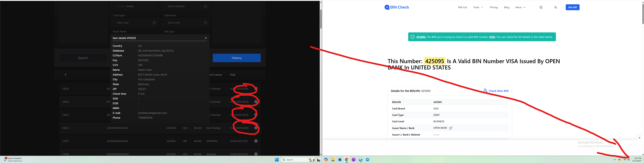Click the Date column header
The height and width of the screenshot is (163, 644).
pos(233,75)
